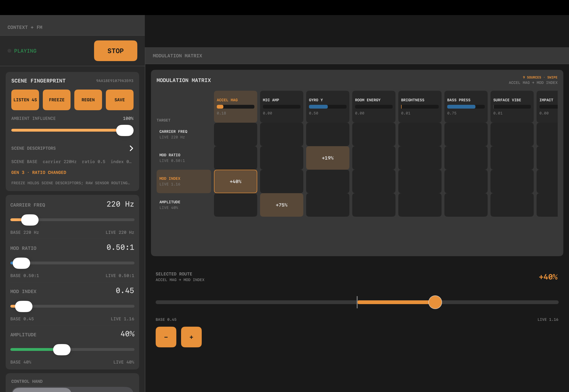Click the Ambient Influence 100% value
This screenshot has width=569, height=392.
pos(128,118)
